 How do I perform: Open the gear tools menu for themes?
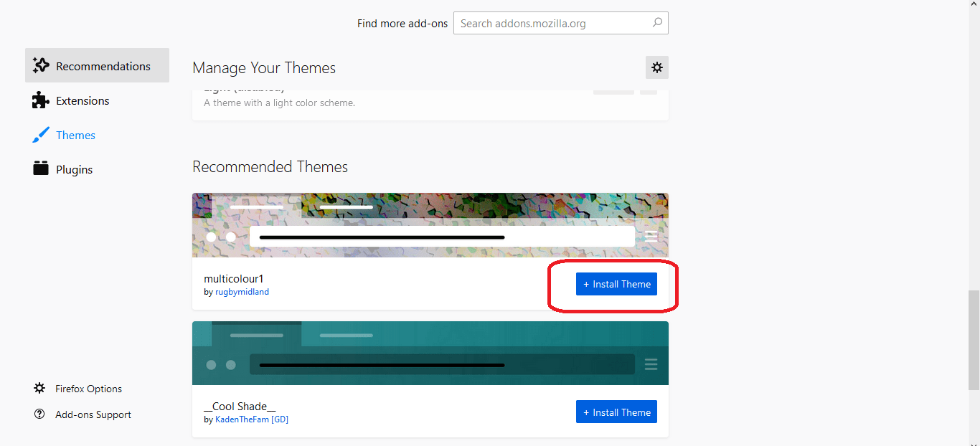click(x=657, y=67)
